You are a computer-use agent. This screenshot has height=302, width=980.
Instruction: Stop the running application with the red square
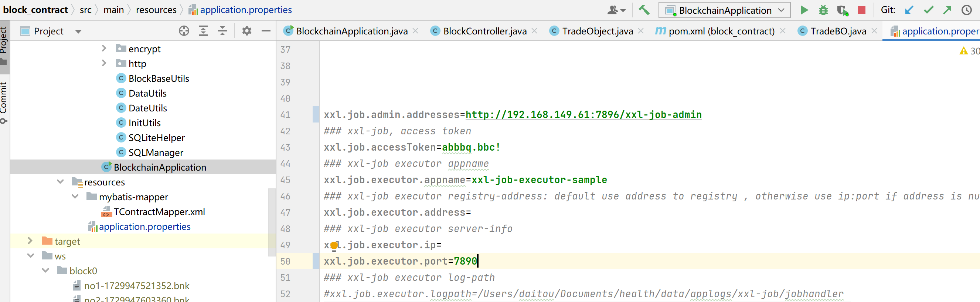click(862, 10)
